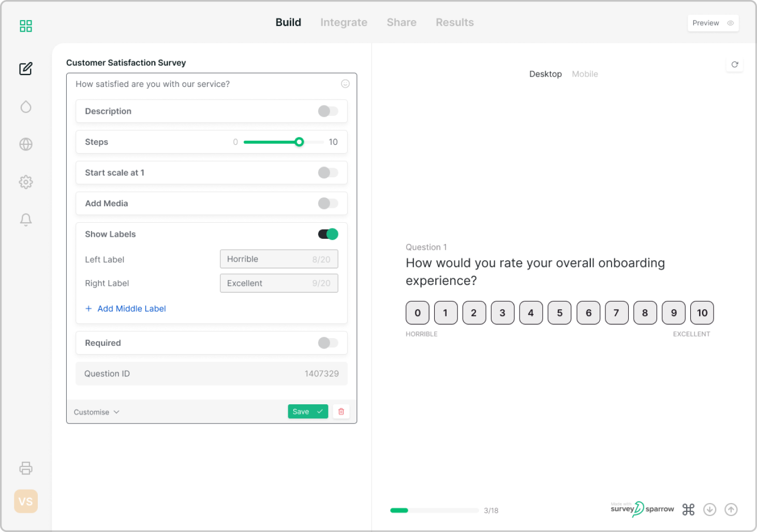
Task: Switch to Mobile preview tab
Action: pos(585,74)
